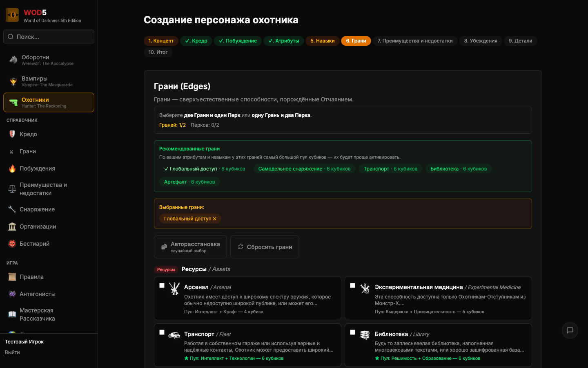Check the Транспорт edge checkbox
This screenshot has height=368, width=588.
click(162, 332)
